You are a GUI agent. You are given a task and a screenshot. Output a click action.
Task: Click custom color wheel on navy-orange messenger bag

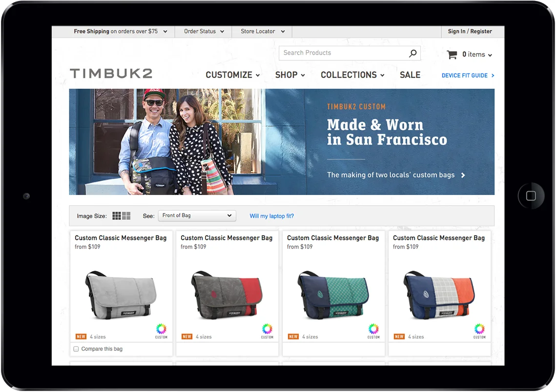[479, 329]
